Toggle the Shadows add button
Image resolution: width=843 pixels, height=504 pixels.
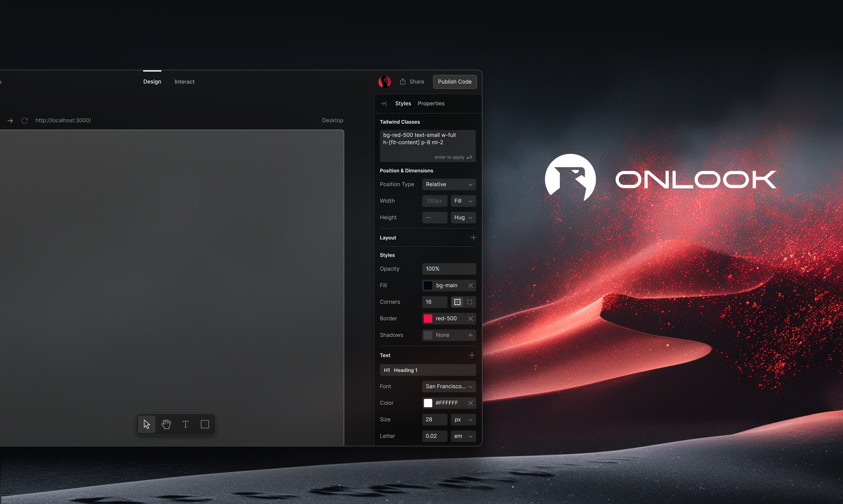point(471,335)
